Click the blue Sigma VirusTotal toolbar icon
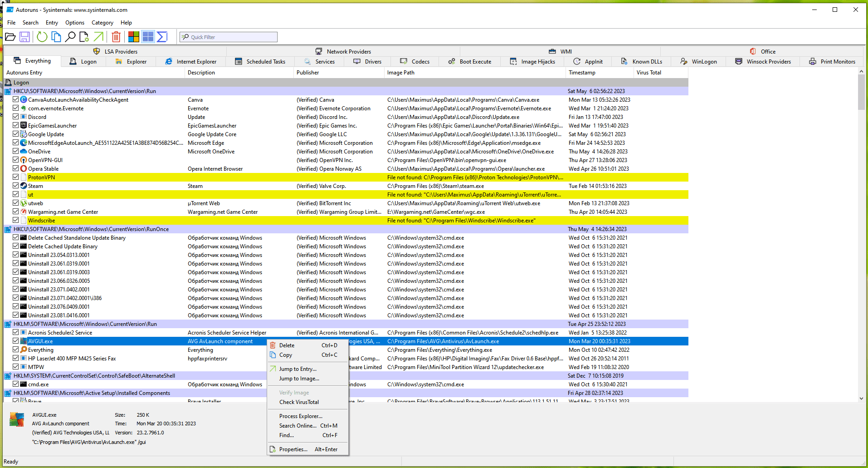Screen dimensions: 868x468 click(162, 37)
